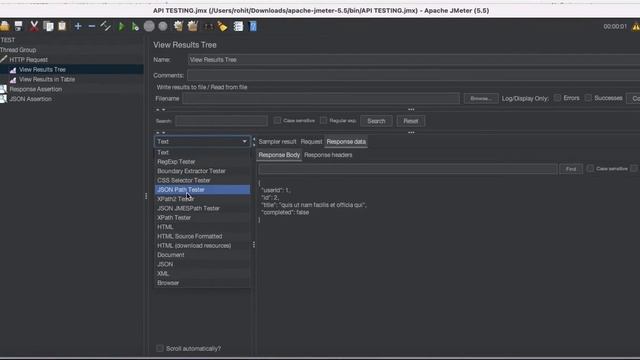Choose XPath Tester from the list
Image resolution: width=640 pixels, height=360 pixels.
(x=202, y=218)
